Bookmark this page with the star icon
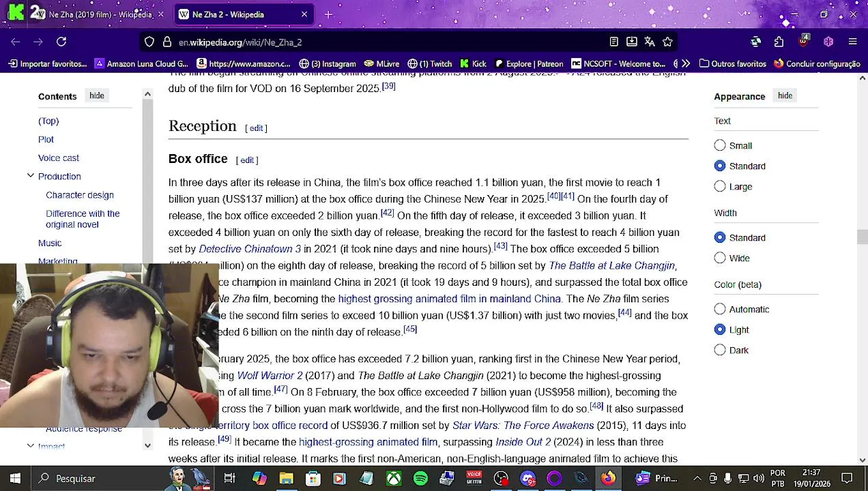The image size is (868, 491). pyautogui.click(x=667, y=42)
